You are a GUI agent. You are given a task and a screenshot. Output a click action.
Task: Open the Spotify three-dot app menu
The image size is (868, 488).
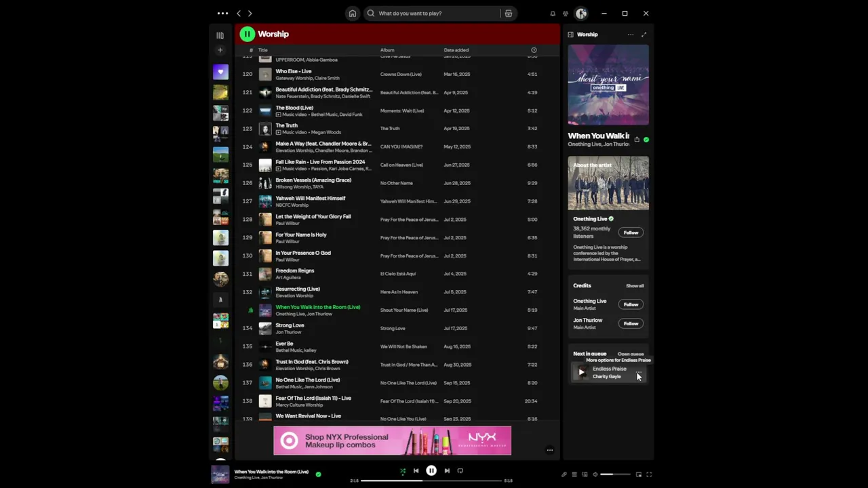tap(222, 13)
